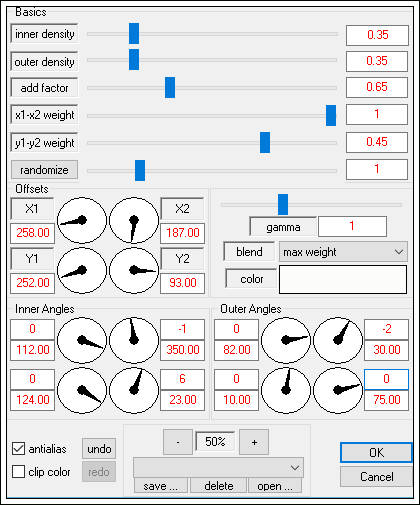Viewport: 420px width, 505px height.
Task: Toggle the antialias checkbox
Action: (x=18, y=449)
